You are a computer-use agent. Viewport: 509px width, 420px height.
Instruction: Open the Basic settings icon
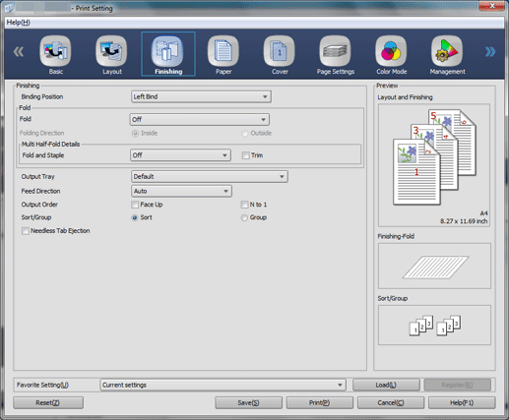click(55, 51)
